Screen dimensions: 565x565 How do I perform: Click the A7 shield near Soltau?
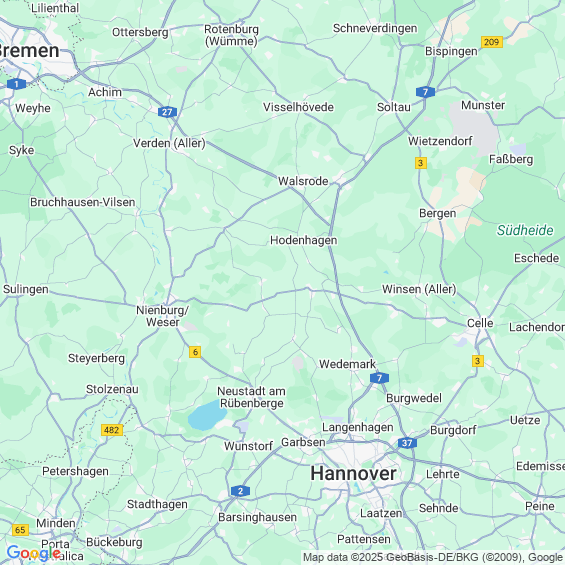(425, 92)
